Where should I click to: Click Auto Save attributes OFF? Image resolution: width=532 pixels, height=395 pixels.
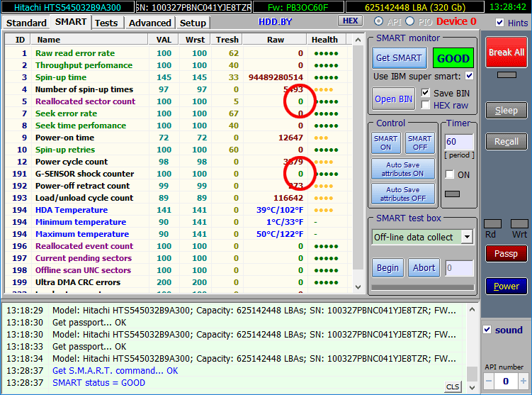pyautogui.click(x=403, y=194)
